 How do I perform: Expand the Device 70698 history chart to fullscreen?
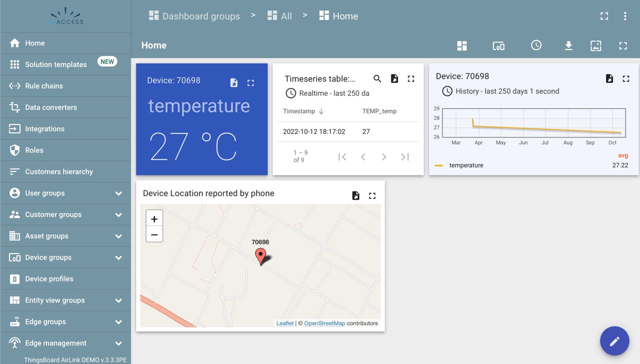pos(625,78)
